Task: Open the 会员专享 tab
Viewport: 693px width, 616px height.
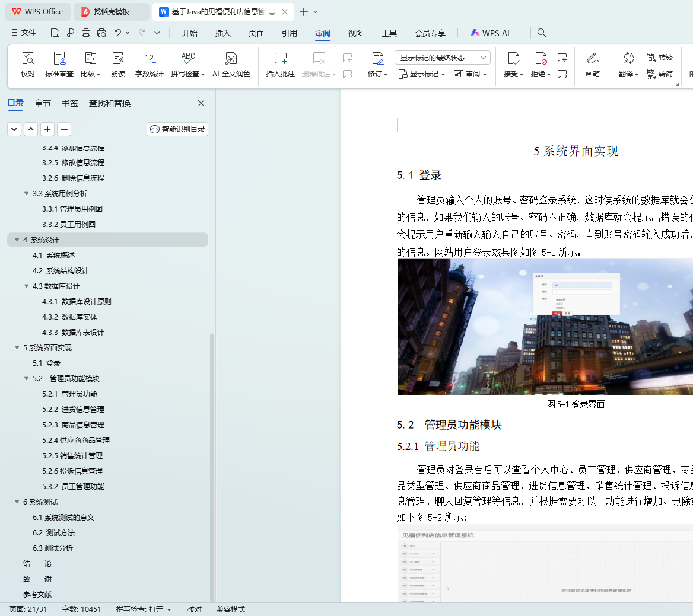Action: pos(430,33)
